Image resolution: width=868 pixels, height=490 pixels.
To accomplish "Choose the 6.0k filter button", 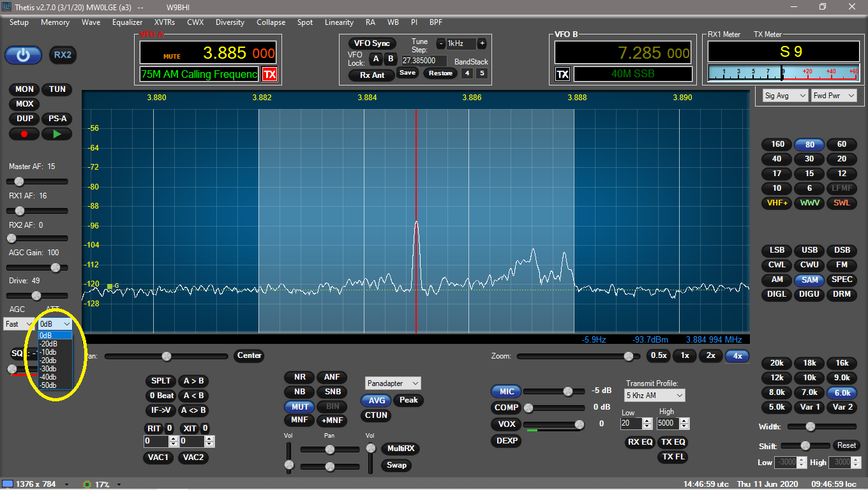I will coord(842,392).
